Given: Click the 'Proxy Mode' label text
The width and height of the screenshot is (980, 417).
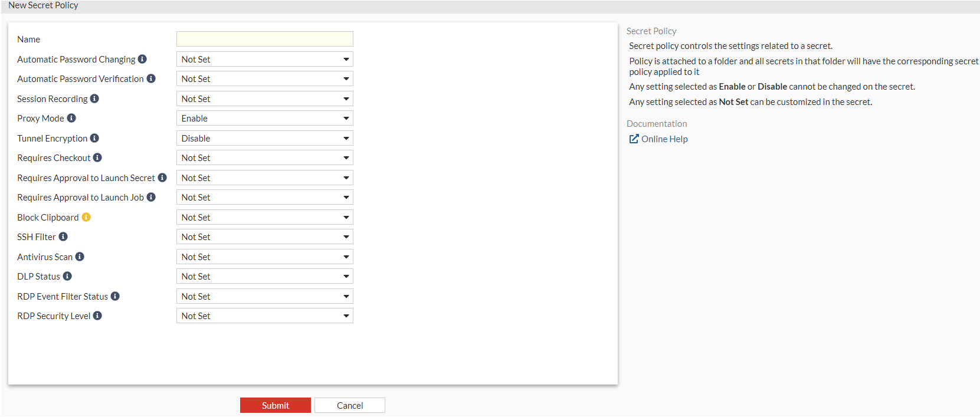Looking at the screenshot, I should 41,118.
